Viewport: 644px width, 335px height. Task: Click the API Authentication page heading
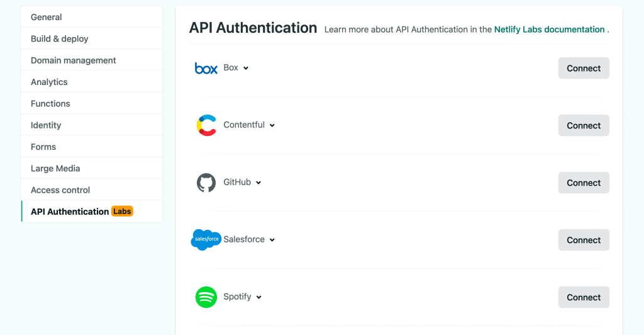click(253, 28)
